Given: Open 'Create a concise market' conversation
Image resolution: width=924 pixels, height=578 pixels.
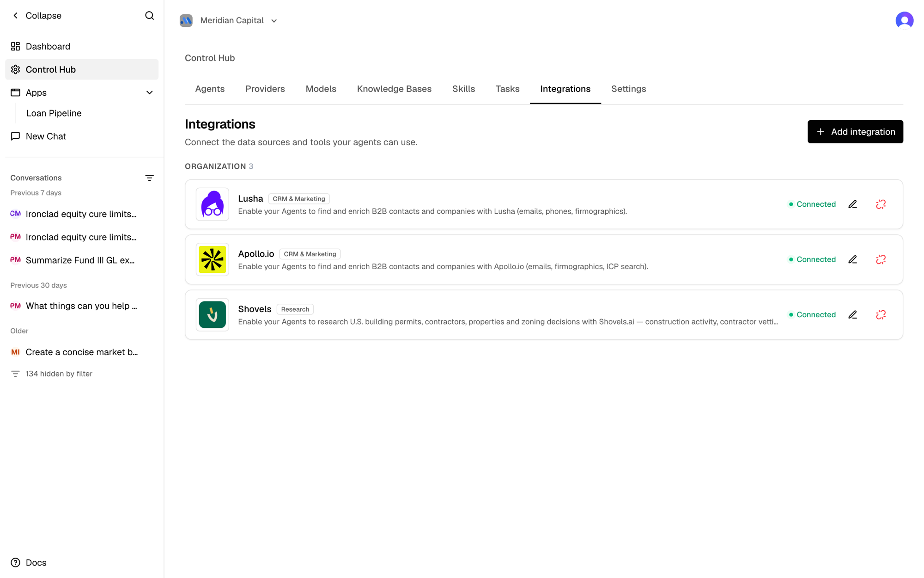Looking at the screenshot, I should click(x=82, y=352).
